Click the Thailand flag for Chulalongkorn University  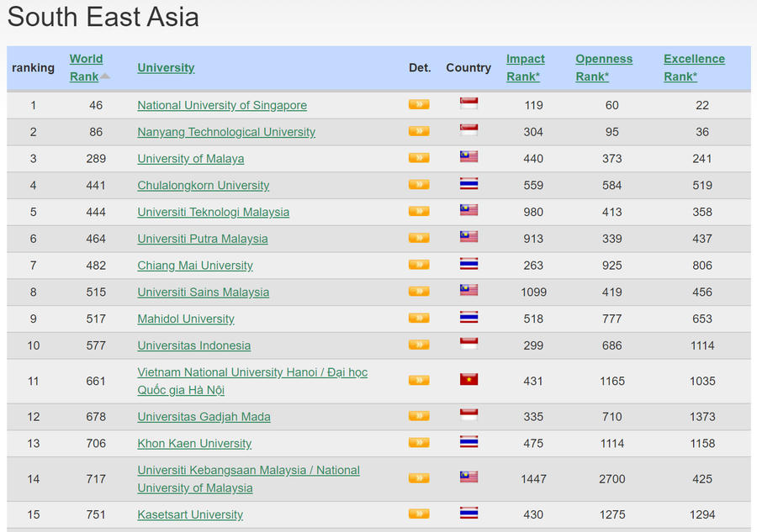coord(468,183)
